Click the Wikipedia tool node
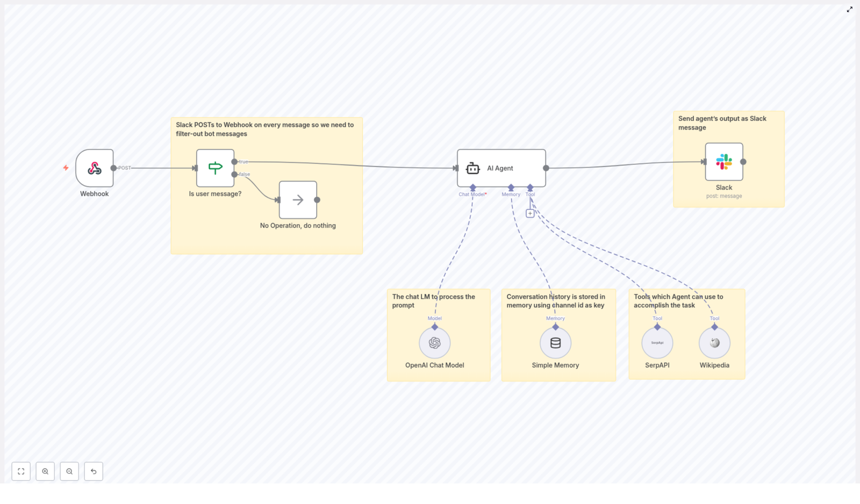The width and height of the screenshot is (860, 504). click(x=714, y=342)
